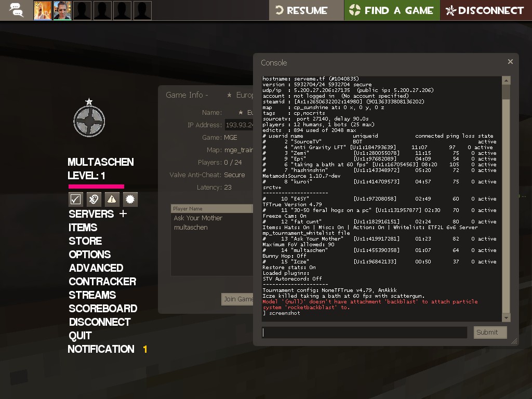532x399 pixels.
Task: Click the console scrollbar thumb
Action: pyautogui.click(x=506, y=92)
